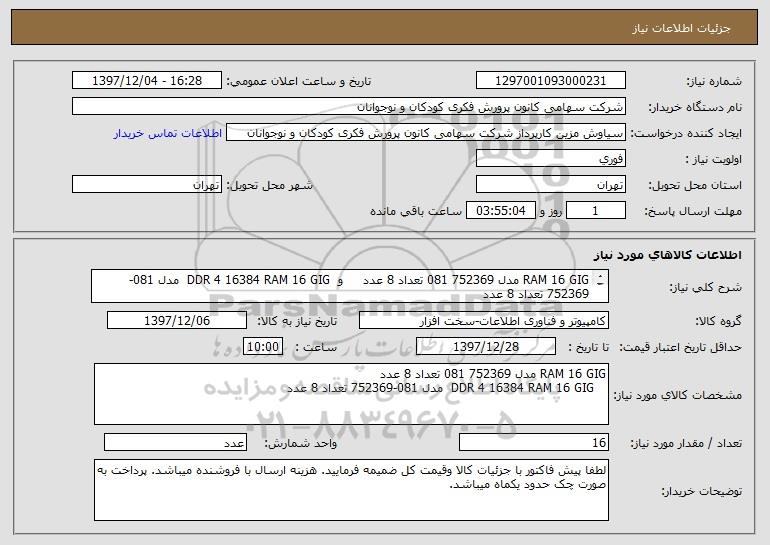Click label تاریخ نیاز به کالا
770x545 pixels.
tap(297, 322)
